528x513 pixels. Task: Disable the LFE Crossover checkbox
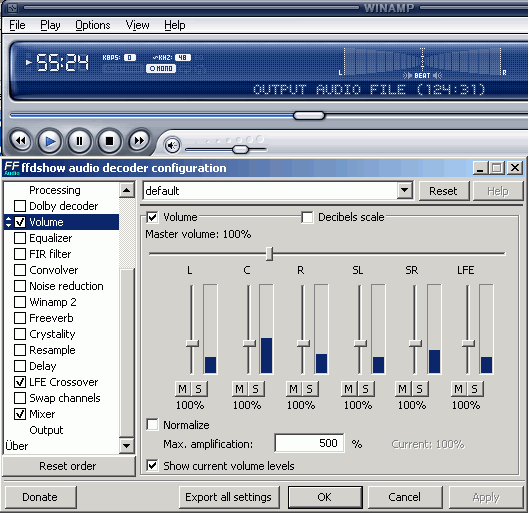tap(20, 382)
